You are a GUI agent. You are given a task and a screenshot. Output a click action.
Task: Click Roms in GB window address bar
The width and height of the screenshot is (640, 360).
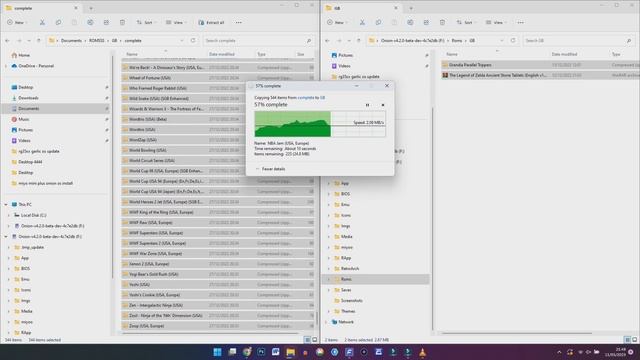point(457,40)
